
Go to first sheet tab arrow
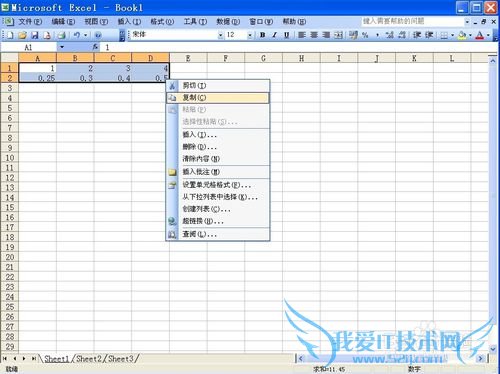coord(5,359)
